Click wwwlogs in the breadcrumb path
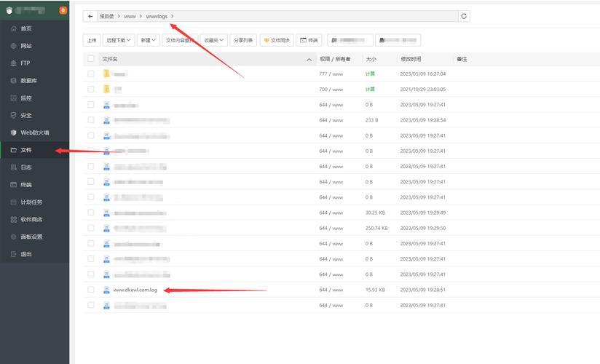This screenshot has width=600, height=364. [x=157, y=16]
